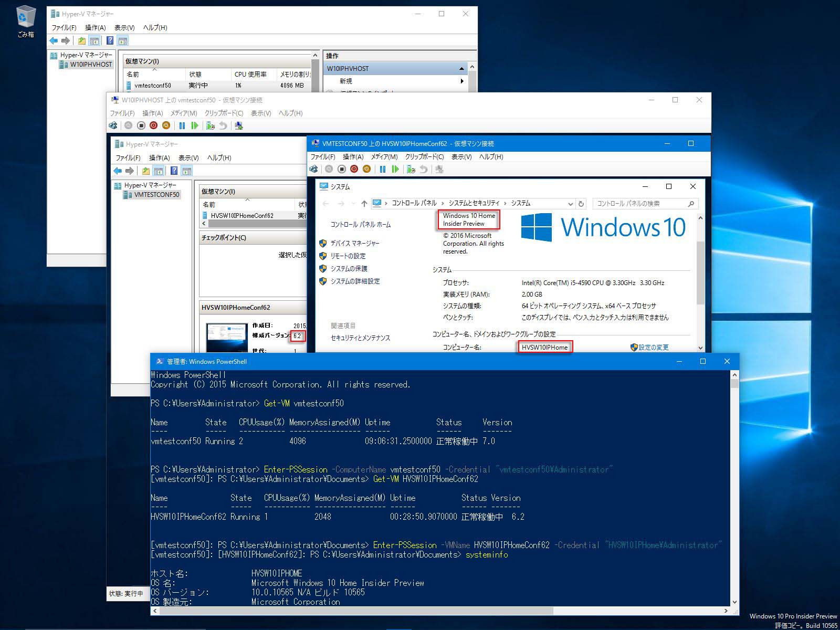The width and height of the screenshot is (840, 630).
Task: Open the リモートの設定 link
Action: (348, 256)
